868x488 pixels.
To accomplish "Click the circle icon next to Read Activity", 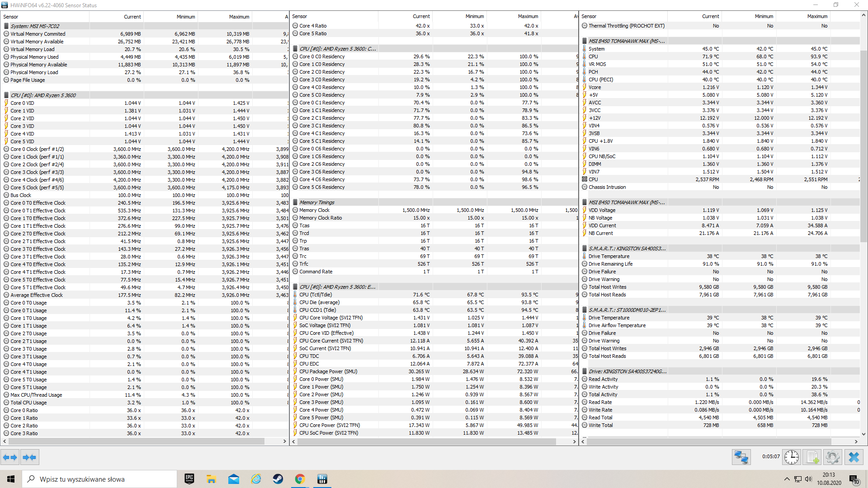I will tap(585, 379).
